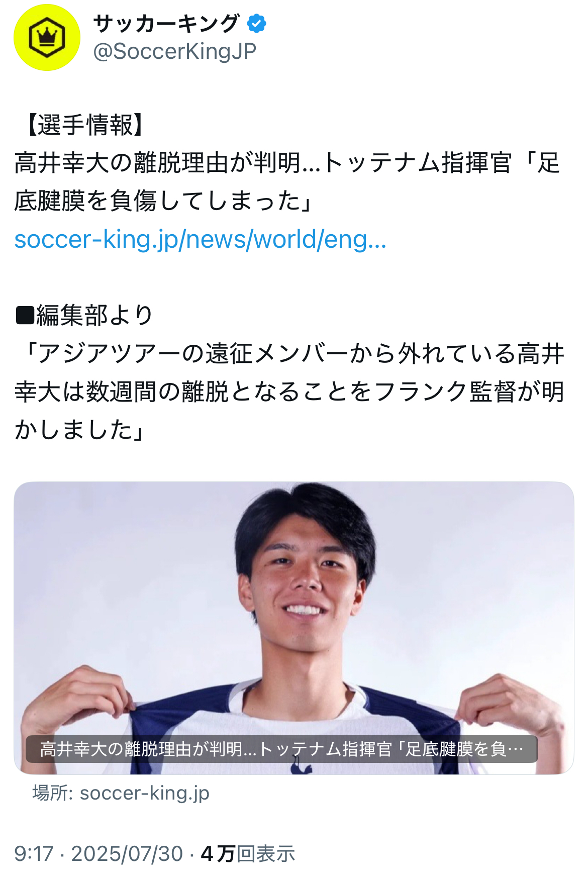The width and height of the screenshot is (588, 884).
Task: Open the 4万回表示 view count
Action: pos(248,854)
